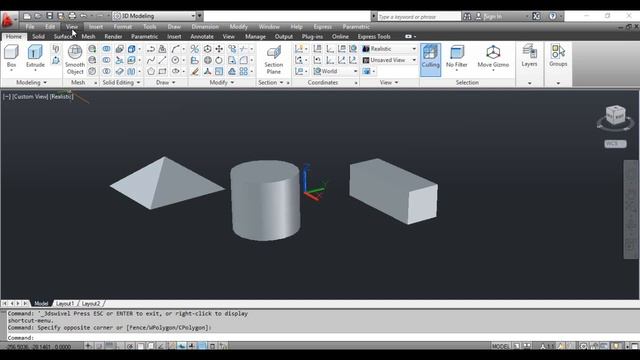Click the Move tool in Modify panel
The image size is (640, 360).
click(x=219, y=49)
